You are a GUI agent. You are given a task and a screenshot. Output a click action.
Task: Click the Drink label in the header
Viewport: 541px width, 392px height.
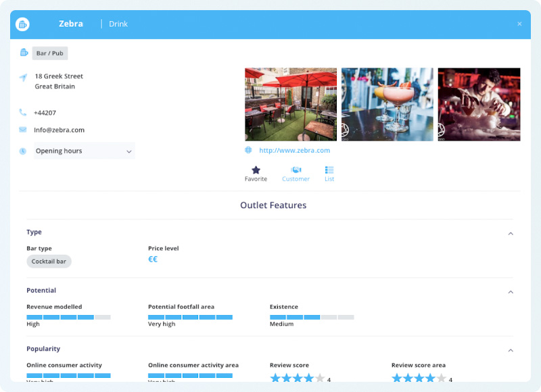point(118,24)
